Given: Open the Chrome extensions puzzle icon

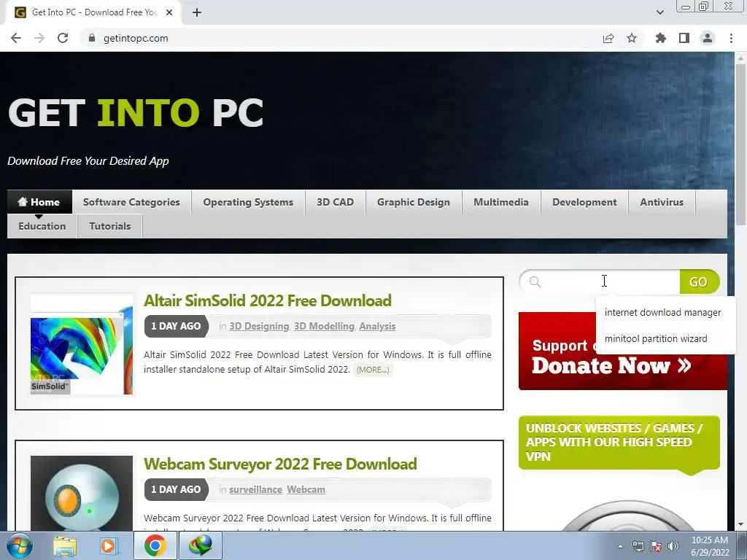Looking at the screenshot, I should click(x=661, y=38).
